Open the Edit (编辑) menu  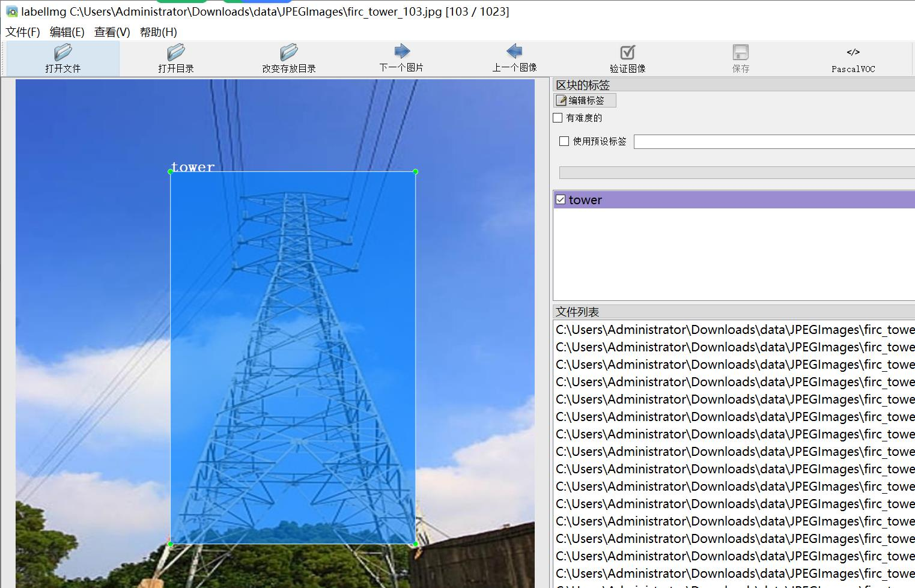point(67,32)
